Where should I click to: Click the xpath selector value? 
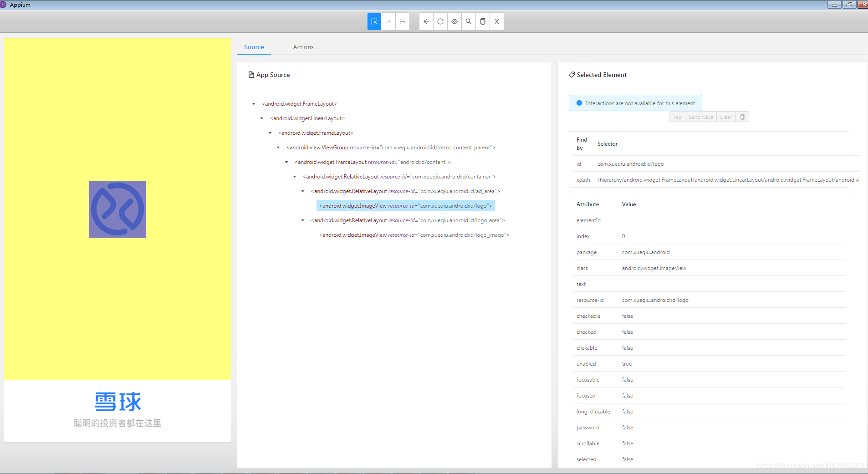[729, 180]
